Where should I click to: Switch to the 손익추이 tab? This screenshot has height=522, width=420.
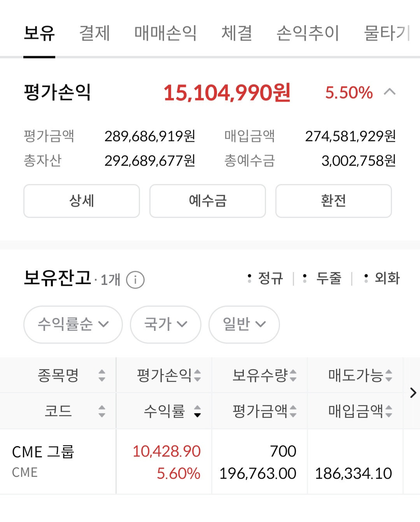[308, 33]
